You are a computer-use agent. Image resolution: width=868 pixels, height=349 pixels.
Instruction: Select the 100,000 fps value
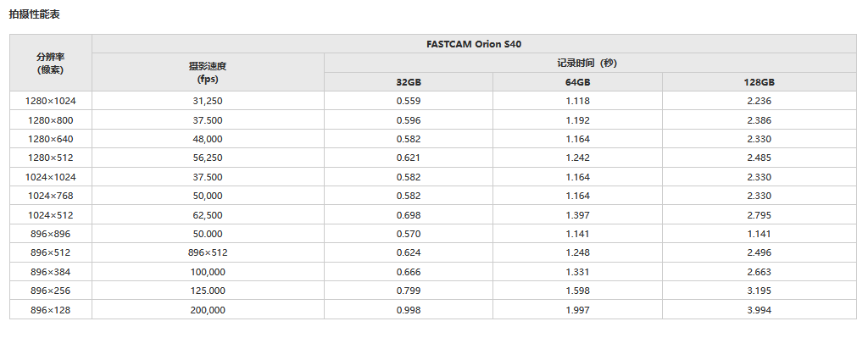(x=208, y=272)
